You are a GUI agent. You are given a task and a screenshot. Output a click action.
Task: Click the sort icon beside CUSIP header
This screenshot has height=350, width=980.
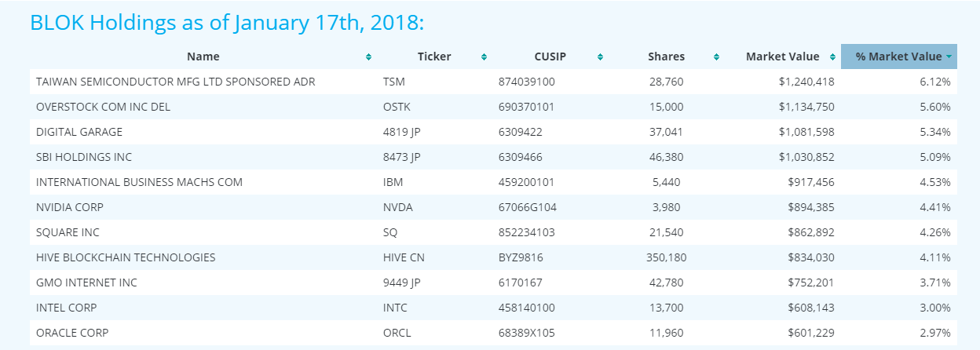(x=600, y=57)
